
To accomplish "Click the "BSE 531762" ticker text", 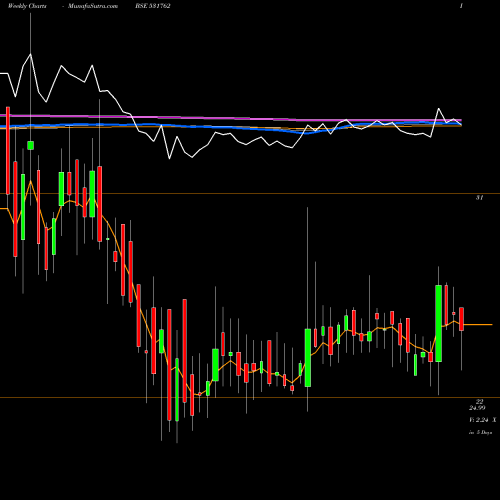I will pos(153,6).
